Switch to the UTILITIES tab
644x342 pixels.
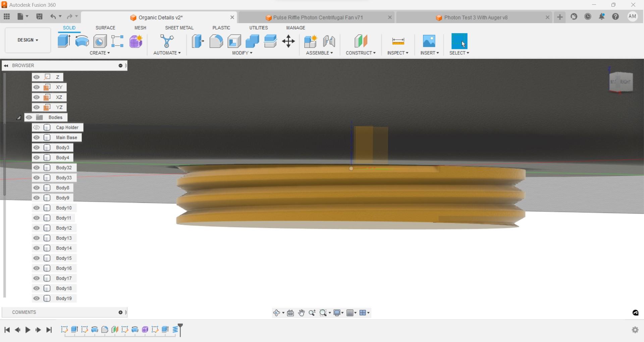tap(258, 28)
